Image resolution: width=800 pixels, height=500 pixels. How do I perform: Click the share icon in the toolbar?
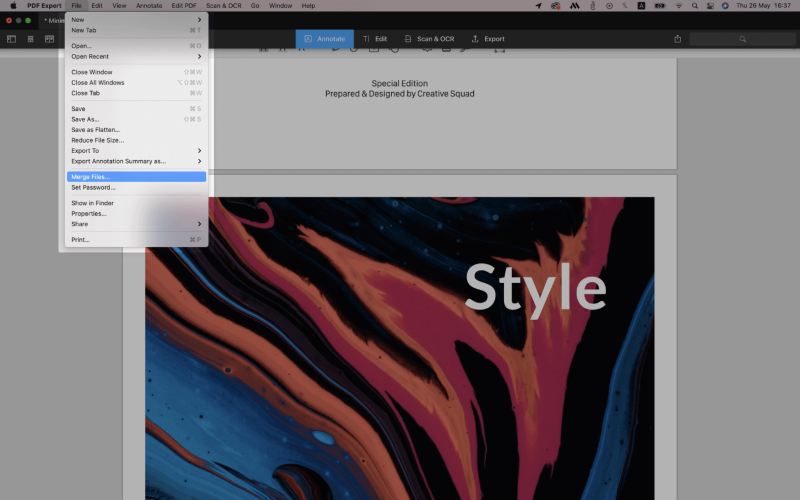(678, 39)
